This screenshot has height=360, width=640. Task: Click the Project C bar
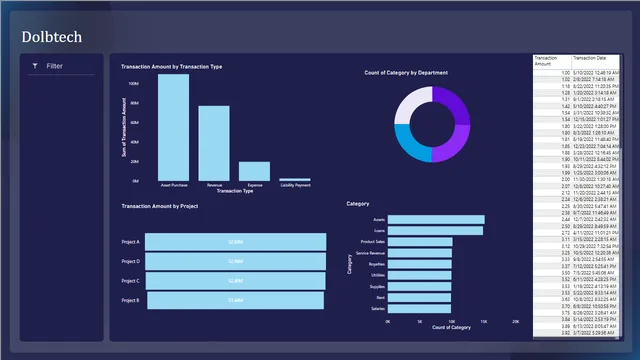236,281
